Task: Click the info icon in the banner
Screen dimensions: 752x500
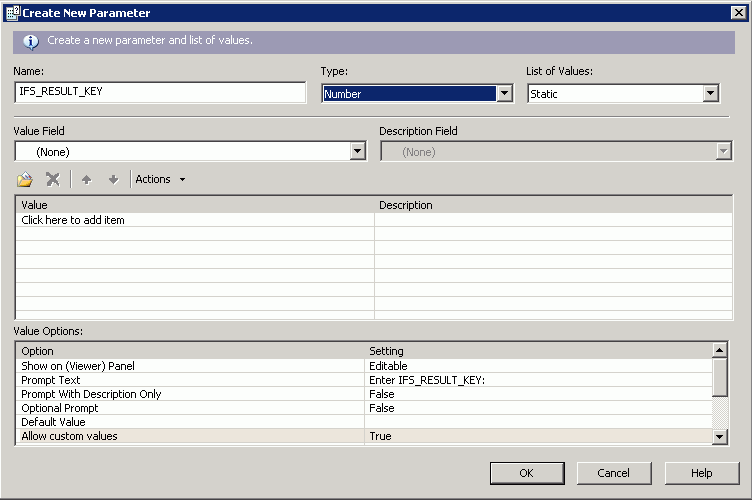Action: [x=31, y=41]
